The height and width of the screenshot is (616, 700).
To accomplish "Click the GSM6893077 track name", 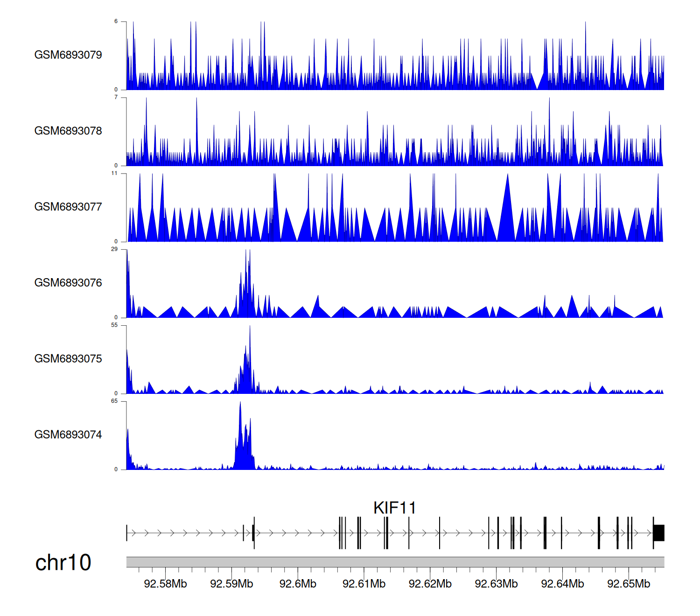I will point(68,207).
